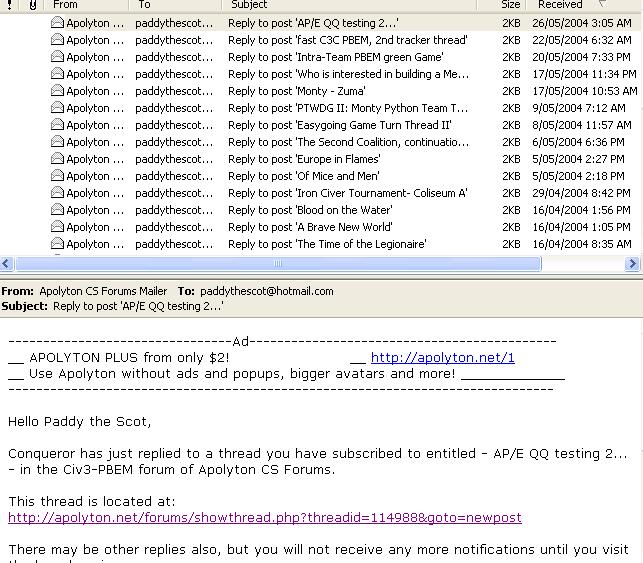Click received date "29/04/2004 8:42 PM"

581,193
